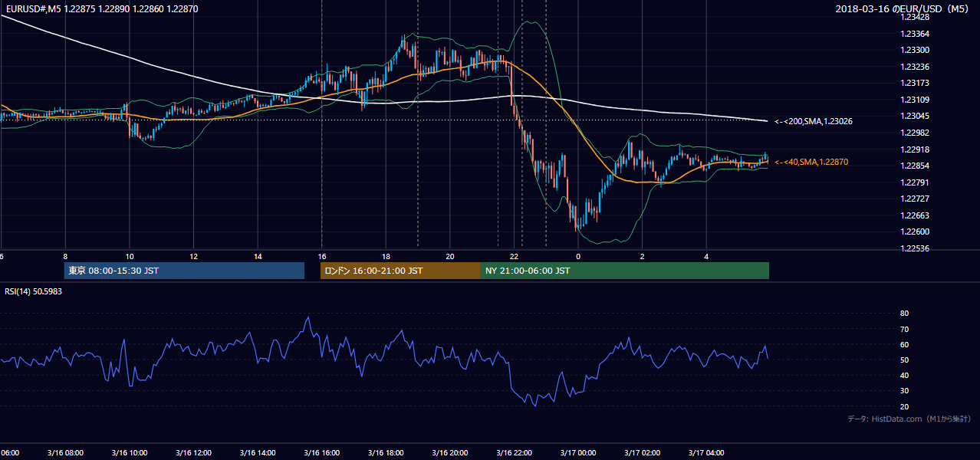980x460 pixels.
Task: Select the NY 21:00-06:00 JST session bar
Action: (x=625, y=271)
